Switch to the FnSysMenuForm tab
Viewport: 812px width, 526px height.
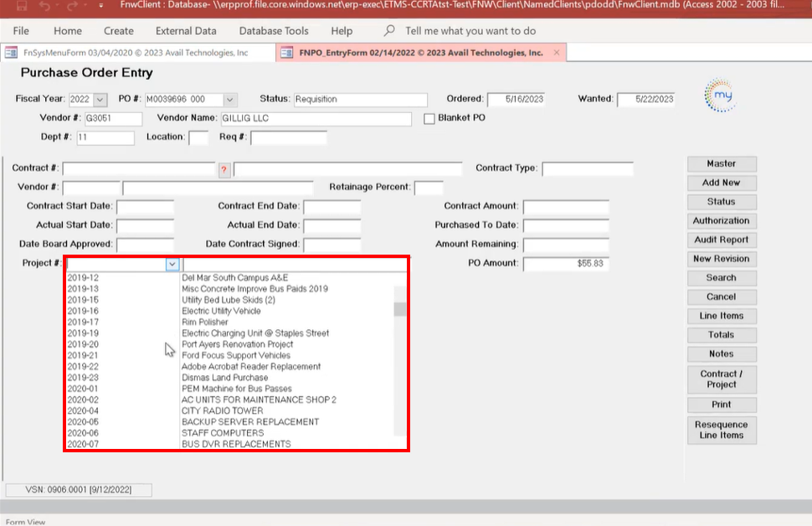click(x=134, y=53)
